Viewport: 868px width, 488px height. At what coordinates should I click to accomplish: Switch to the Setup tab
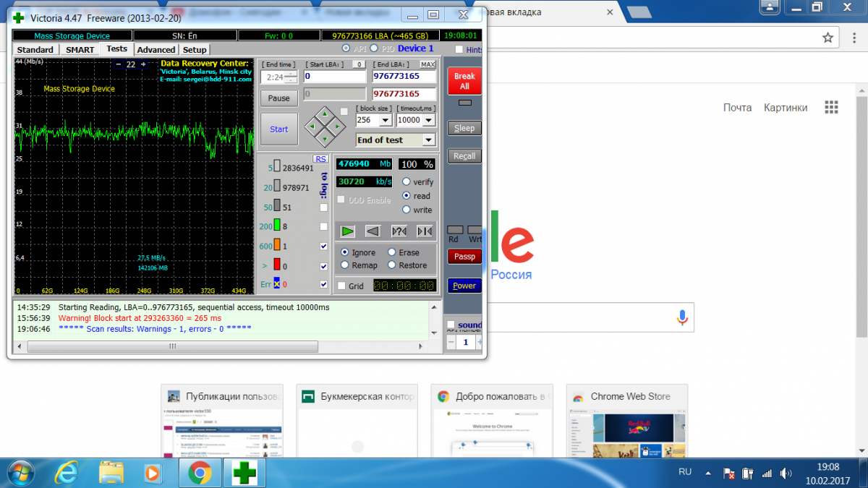coord(194,49)
